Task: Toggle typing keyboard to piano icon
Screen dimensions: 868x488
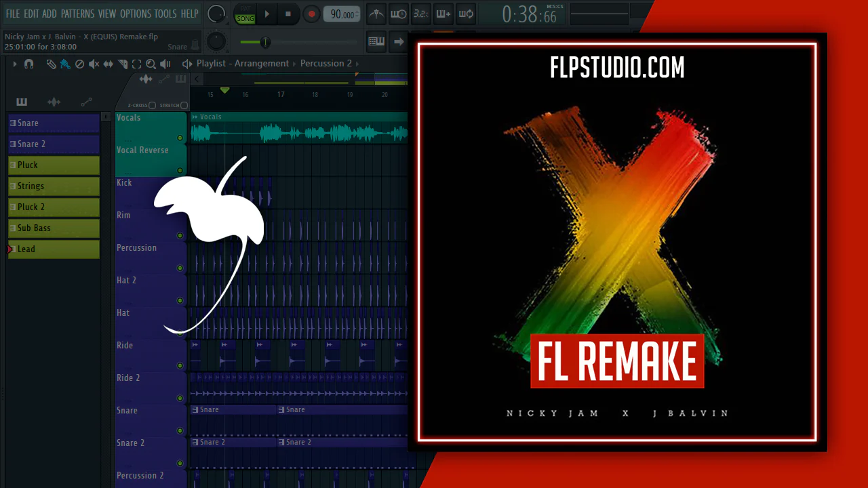Action: point(376,41)
